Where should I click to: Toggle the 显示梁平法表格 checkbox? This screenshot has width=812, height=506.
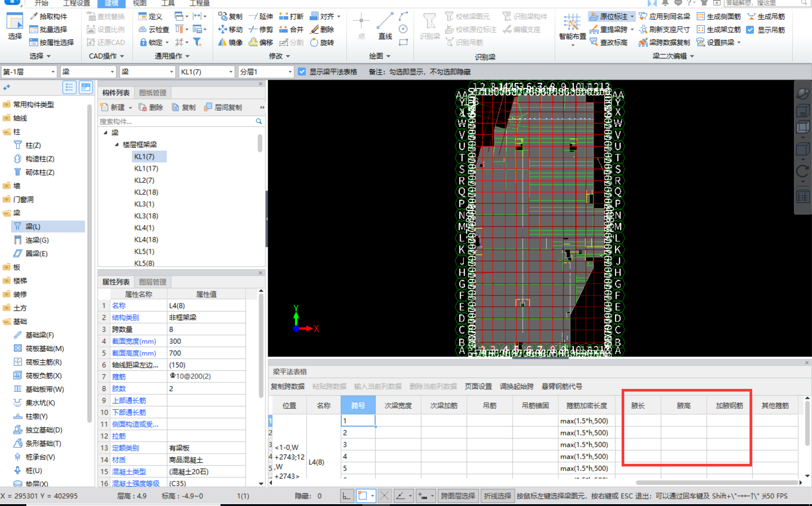click(302, 72)
